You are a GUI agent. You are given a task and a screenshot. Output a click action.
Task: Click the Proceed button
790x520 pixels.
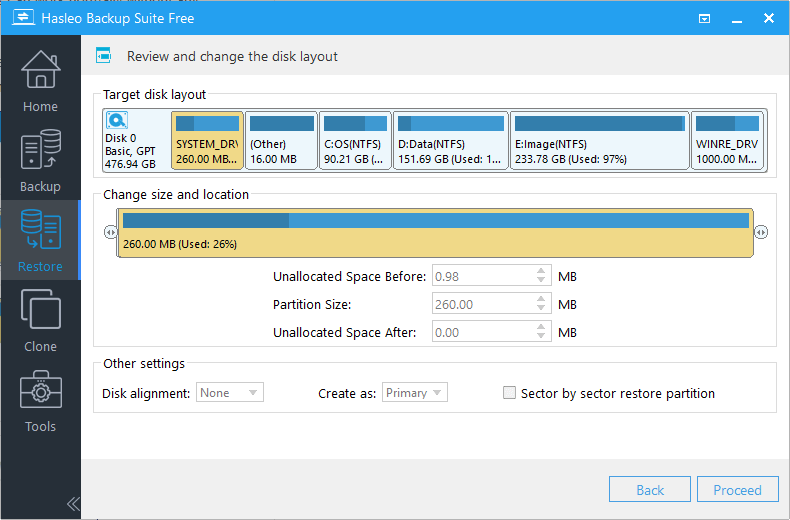pyautogui.click(x=737, y=489)
